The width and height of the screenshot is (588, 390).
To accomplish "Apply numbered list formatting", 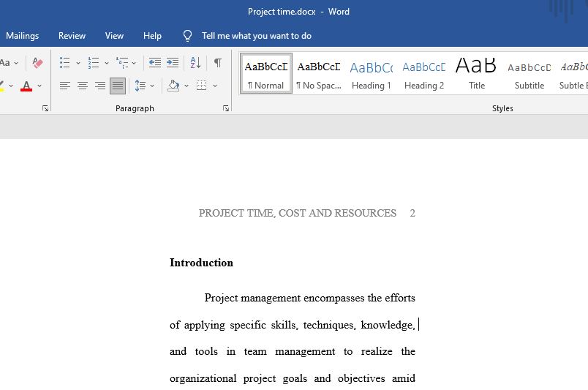I will click(94, 63).
